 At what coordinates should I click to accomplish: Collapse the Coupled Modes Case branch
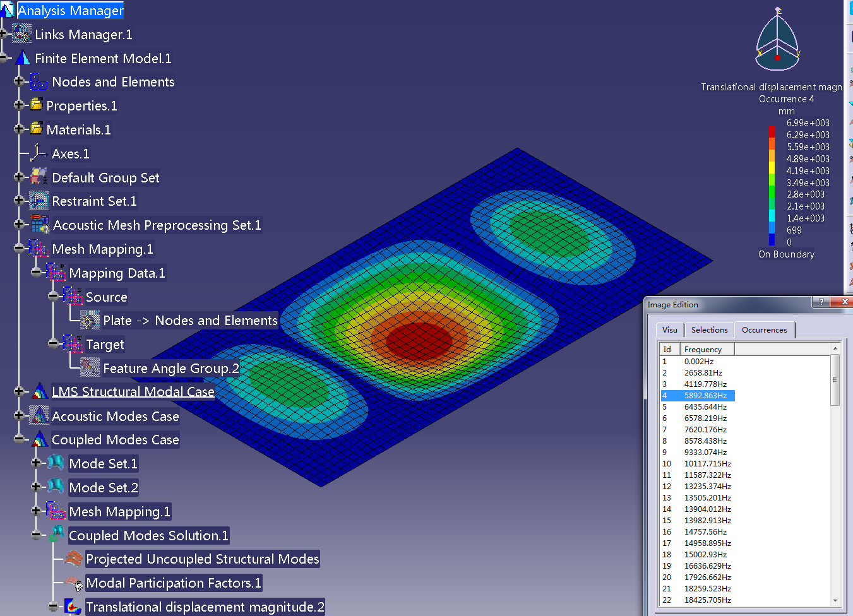18,439
